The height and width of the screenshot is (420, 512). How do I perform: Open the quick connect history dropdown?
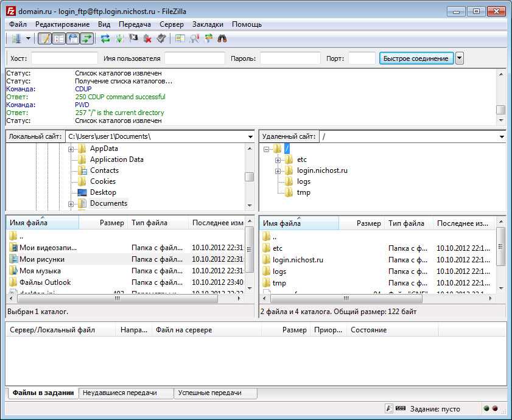460,58
